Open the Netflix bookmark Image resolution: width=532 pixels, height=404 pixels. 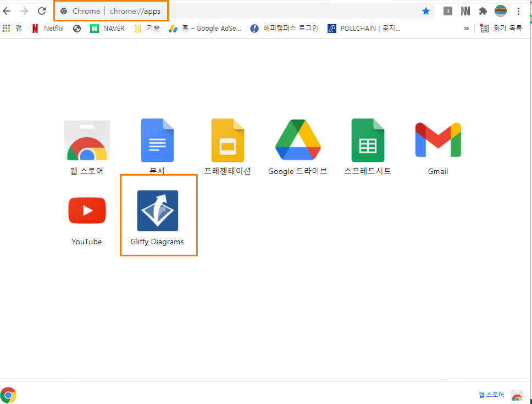(x=48, y=29)
